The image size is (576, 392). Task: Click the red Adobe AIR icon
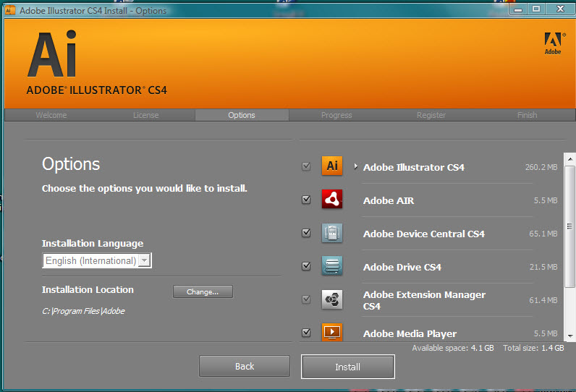pyautogui.click(x=332, y=199)
